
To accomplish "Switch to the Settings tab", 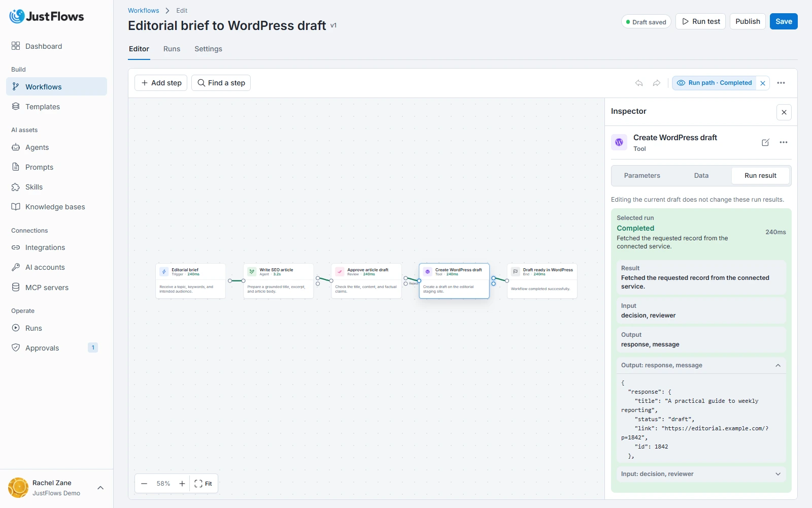I will point(208,49).
